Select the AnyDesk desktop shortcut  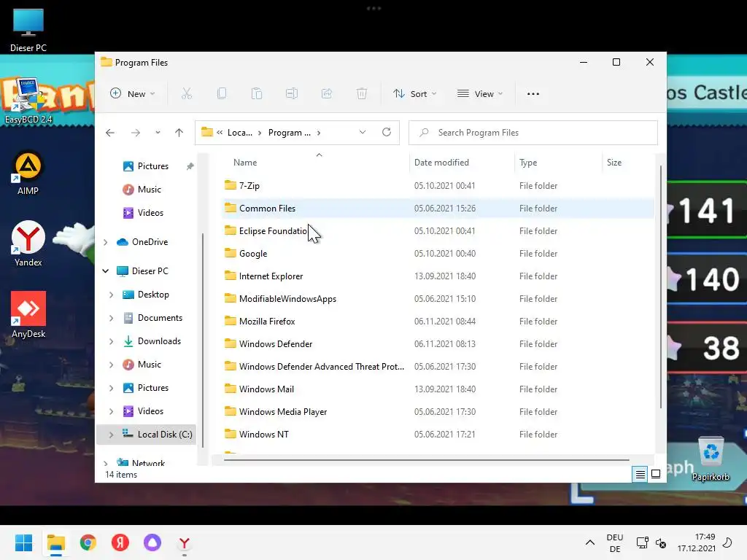point(28,315)
